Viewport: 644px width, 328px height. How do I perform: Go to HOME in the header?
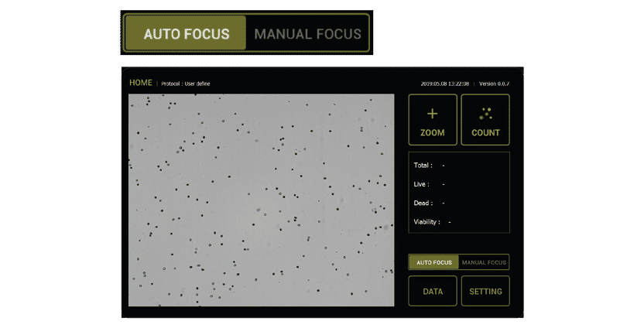coord(141,83)
